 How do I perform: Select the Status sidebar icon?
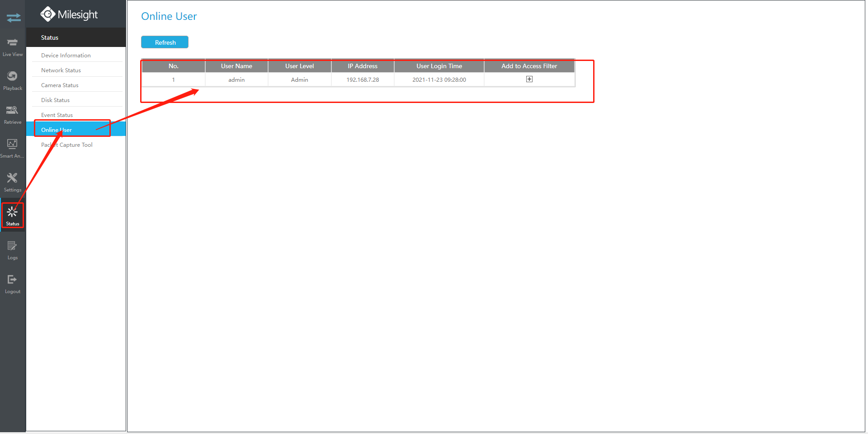(13, 216)
